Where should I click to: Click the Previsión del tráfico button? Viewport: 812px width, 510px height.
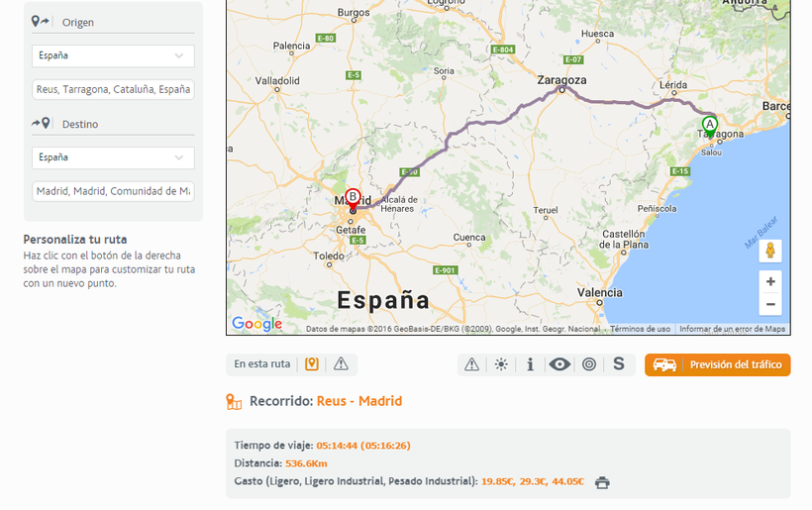[717, 364]
